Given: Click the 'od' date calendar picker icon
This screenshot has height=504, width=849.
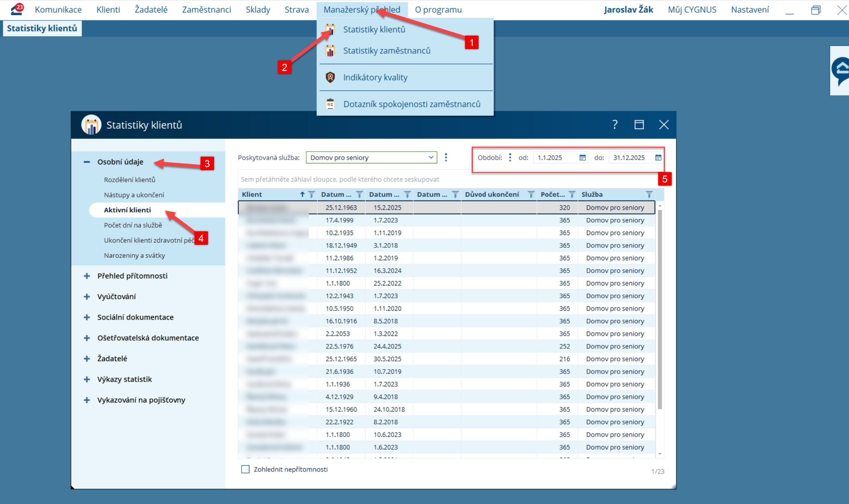Looking at the screenshot, I should click(582, 158).
